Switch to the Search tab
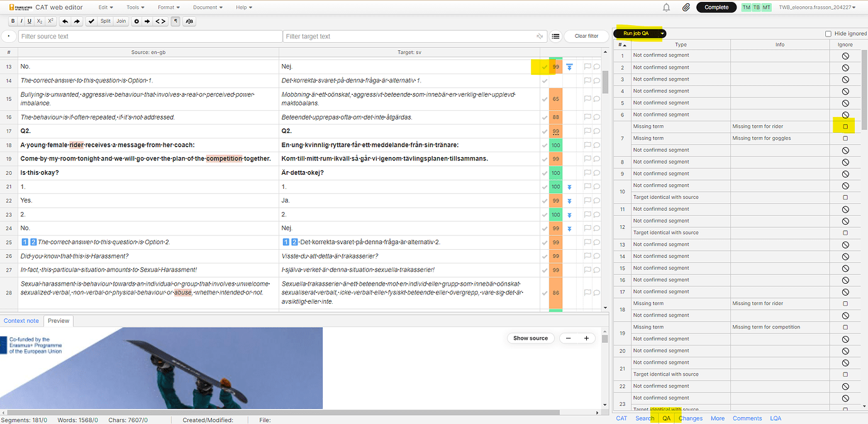Viewport: 868px width, 424px height. click(x=645, y=418)
